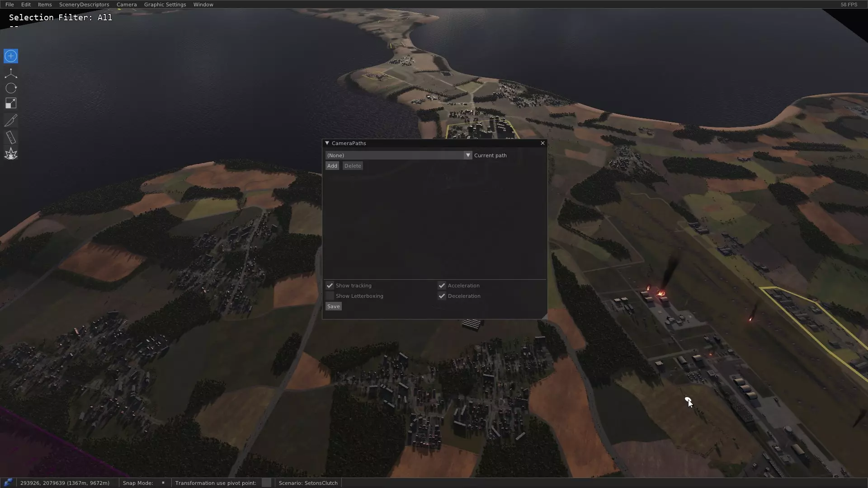Open the Graphic Settings menu
This screenshot has height=488, width=868.
[165, 5]
